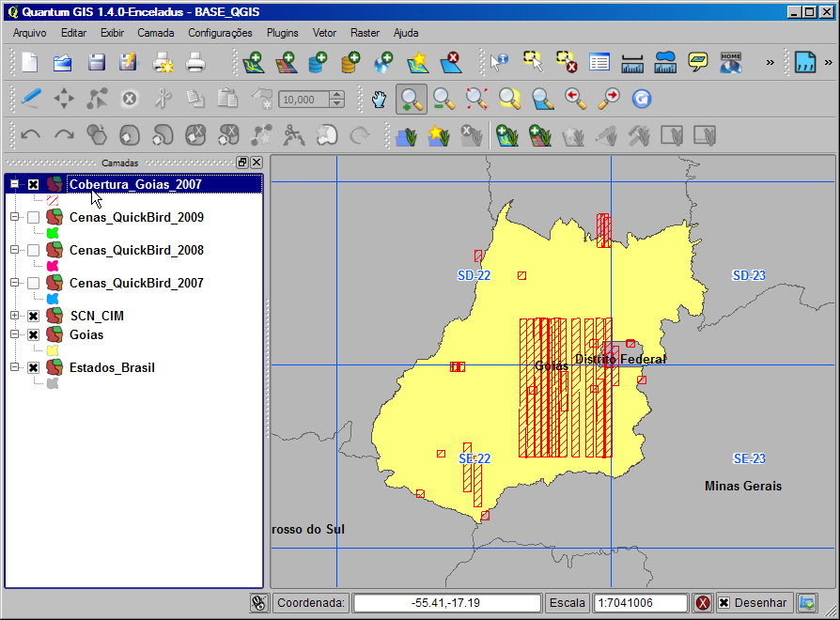Save the current project
The image size is (840, 620).
[96, 62]
